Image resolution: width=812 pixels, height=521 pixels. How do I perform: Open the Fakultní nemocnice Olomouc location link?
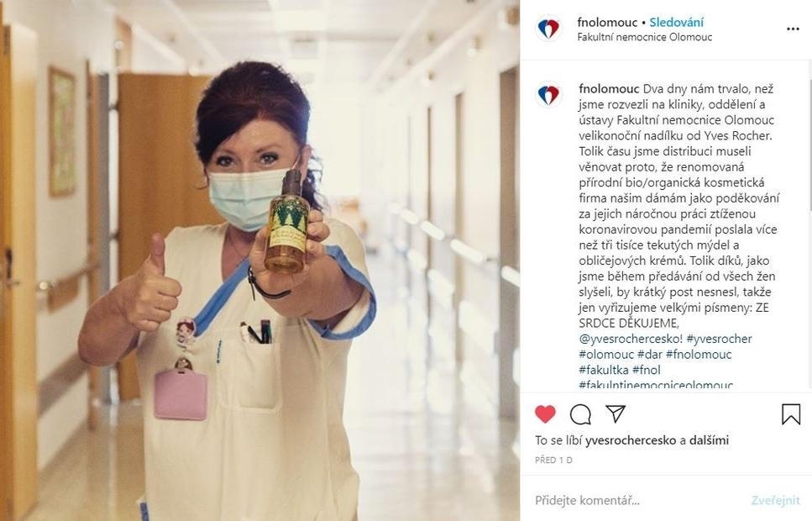pyautogui.click(x=644, y=37)
